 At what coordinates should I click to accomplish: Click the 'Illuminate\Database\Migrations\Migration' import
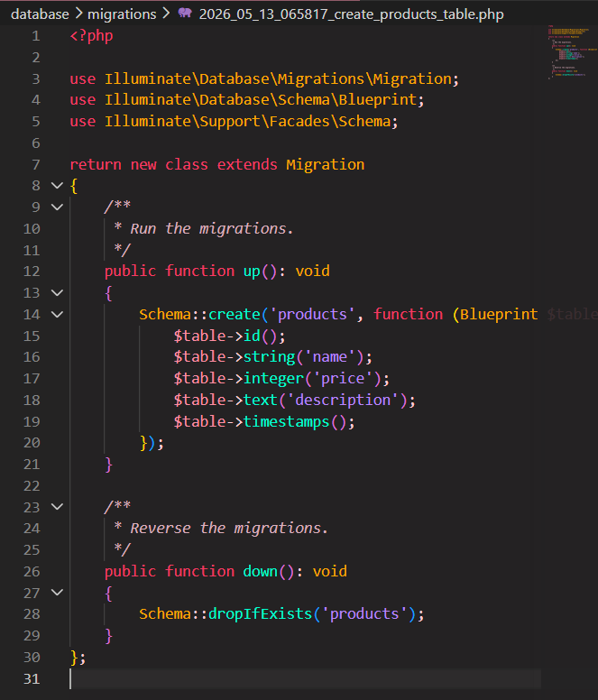tap(279, 78)
